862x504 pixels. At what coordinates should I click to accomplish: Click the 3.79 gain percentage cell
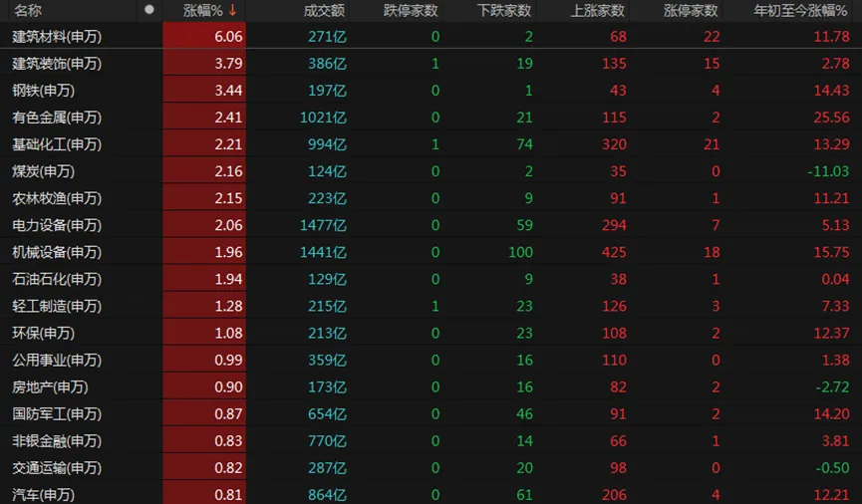[204, 63]
